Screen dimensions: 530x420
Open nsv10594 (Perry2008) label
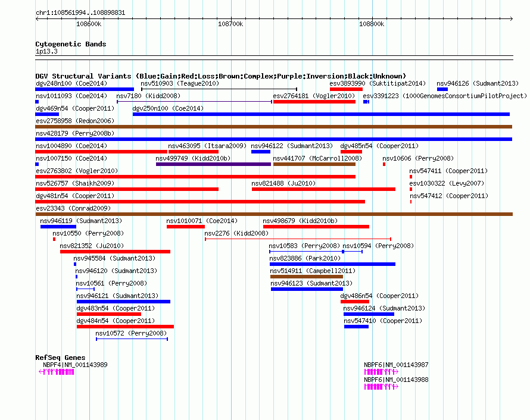(x=378, y=246)
